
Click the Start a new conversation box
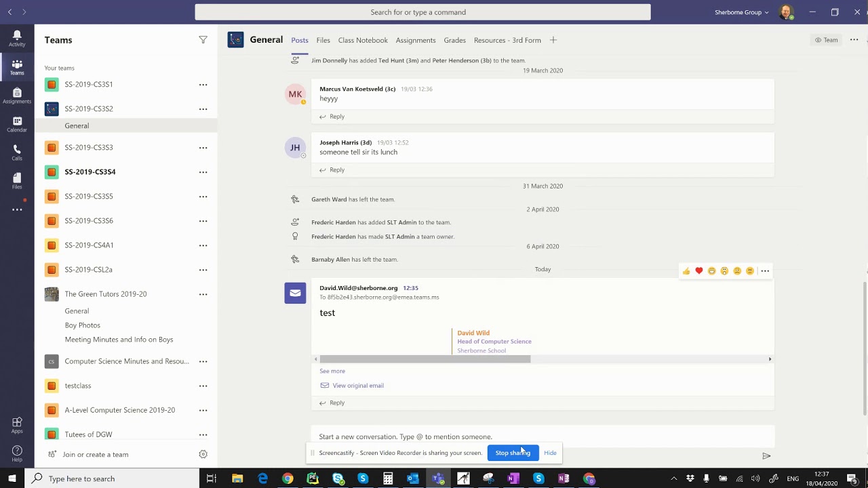(x=542, y=436)
